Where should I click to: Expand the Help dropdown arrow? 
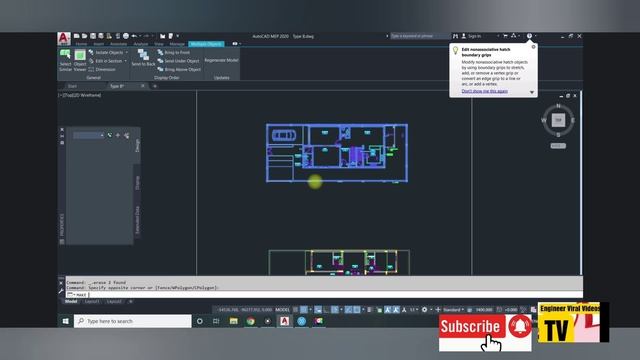pyautogui.click(x=535, y=36)
